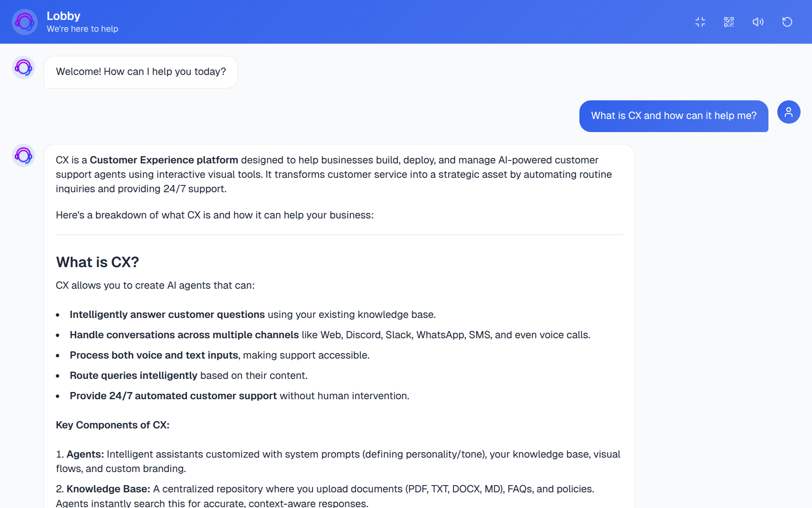Viewport: 812px width, 508px height.
Task: Select the user's "What is CX" message bubble
Action: (x=673, y=116)
